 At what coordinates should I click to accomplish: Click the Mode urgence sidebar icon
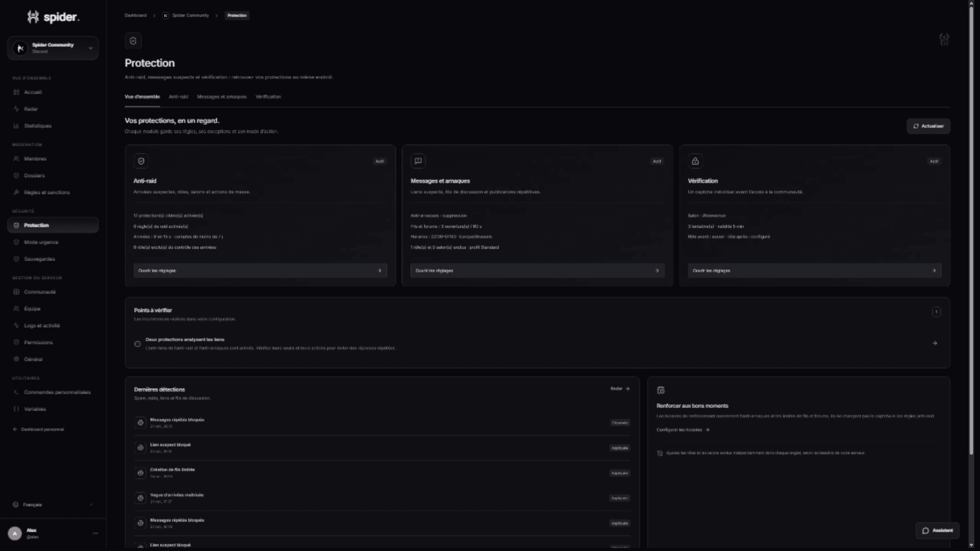16,242
